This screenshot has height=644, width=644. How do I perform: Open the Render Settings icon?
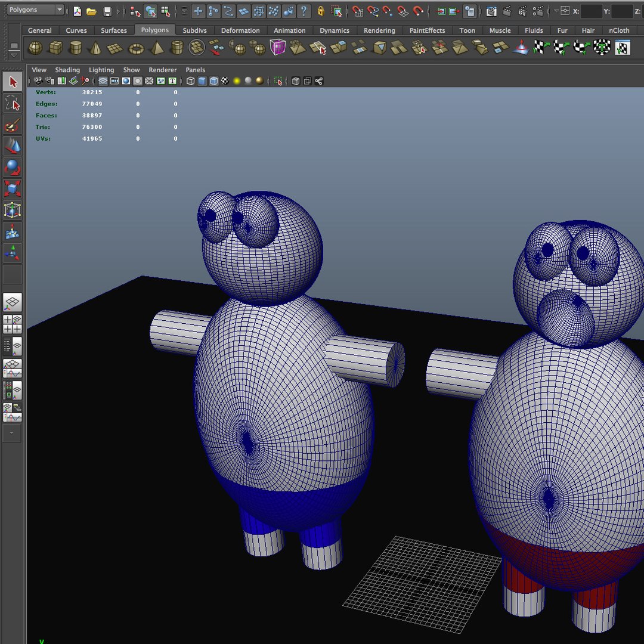[538, 11]
